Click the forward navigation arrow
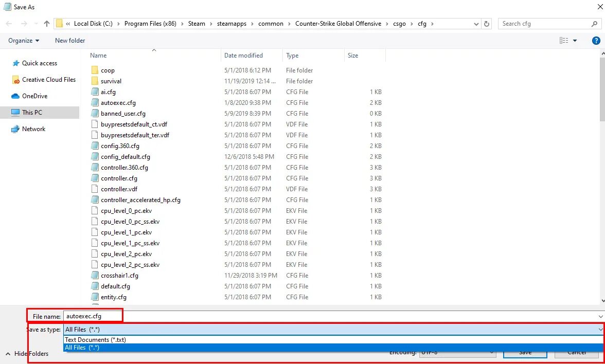This screenshot has height=364, width=605. [x=24, y=24]
